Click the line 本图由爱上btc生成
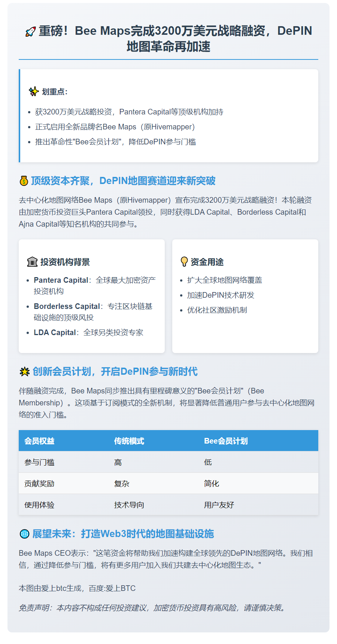Image resolution: width=337 pixels, height=644 pixels. click(x=77, y=588)
